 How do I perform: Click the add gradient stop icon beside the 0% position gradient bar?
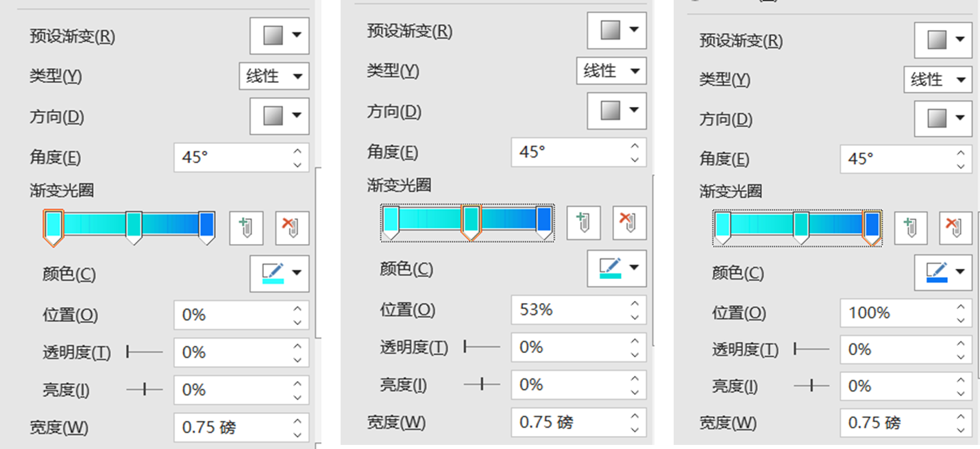pos(246,227)
